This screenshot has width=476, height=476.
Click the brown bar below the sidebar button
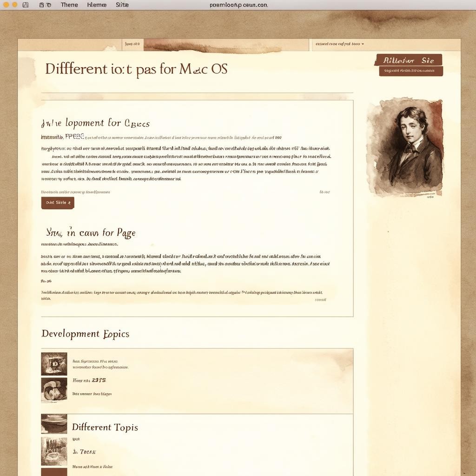click(411, 71)
